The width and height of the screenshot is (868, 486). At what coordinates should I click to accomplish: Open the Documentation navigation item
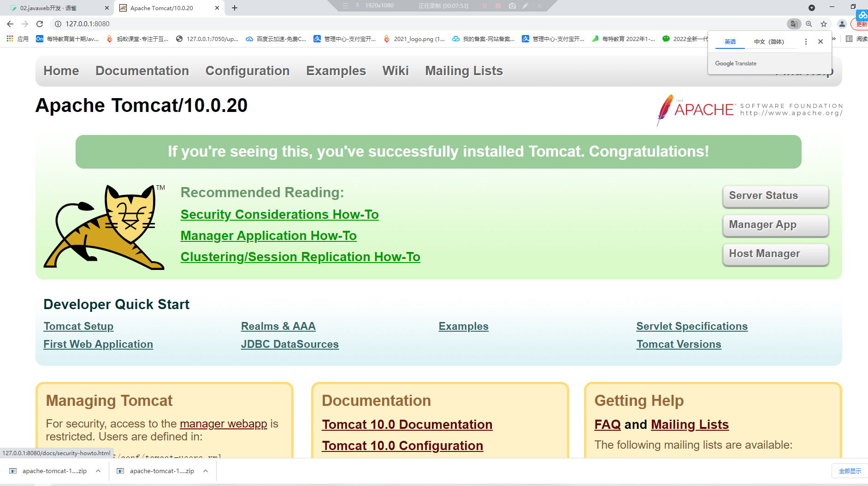click(142, 71)
